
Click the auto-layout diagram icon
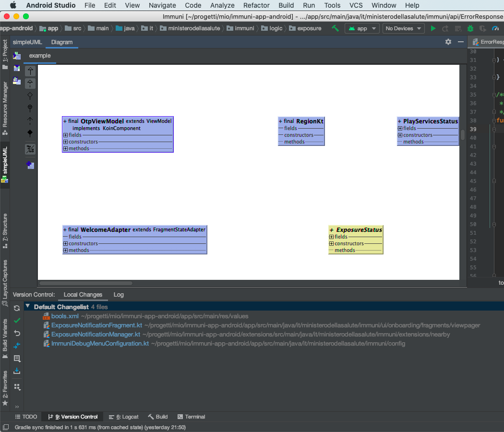(x=30, y=149)
